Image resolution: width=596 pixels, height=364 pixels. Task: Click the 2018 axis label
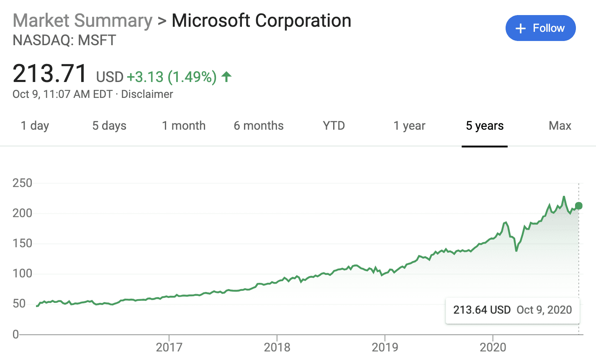tap(277, 347)
